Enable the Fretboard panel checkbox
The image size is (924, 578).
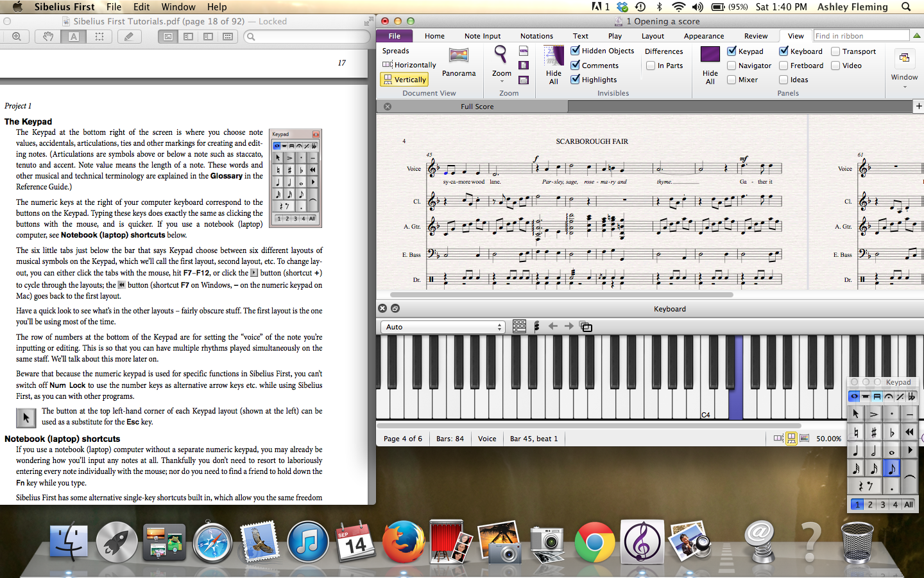(x=783, y=66)
